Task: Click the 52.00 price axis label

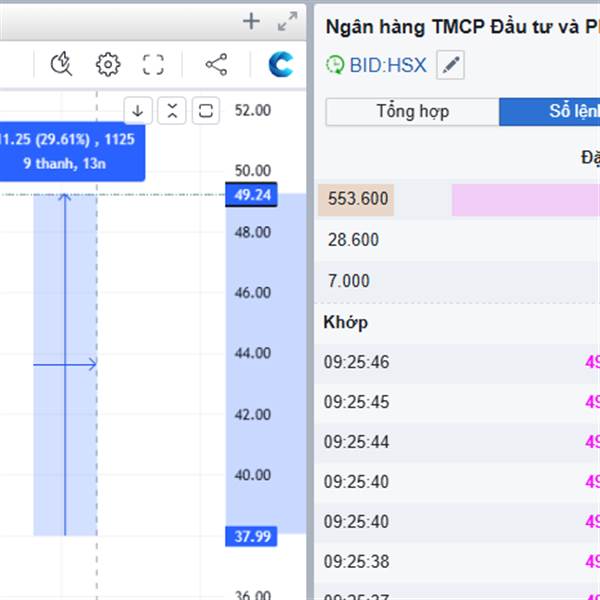Action: tap(253, 111)
